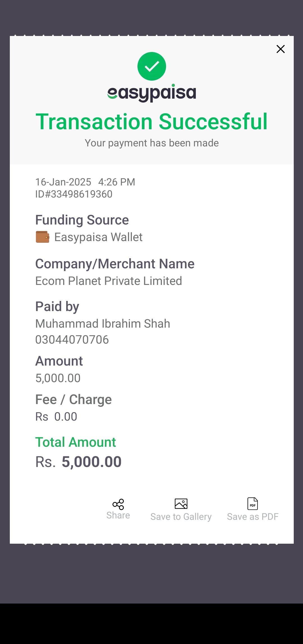Tap the Save as PDF document icon
The image size is (303, 644).
[x=252, y=504]
